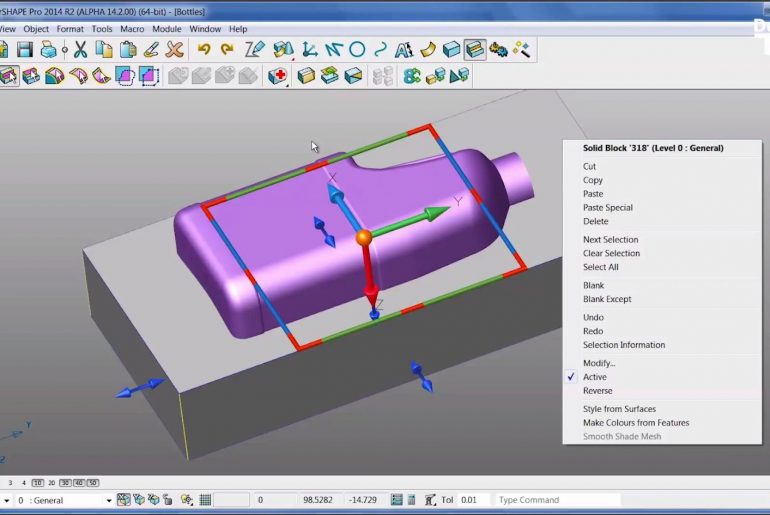Open the '0 : General' level dropdown
This screenshot has height=515, width=770.
point(64,500)
